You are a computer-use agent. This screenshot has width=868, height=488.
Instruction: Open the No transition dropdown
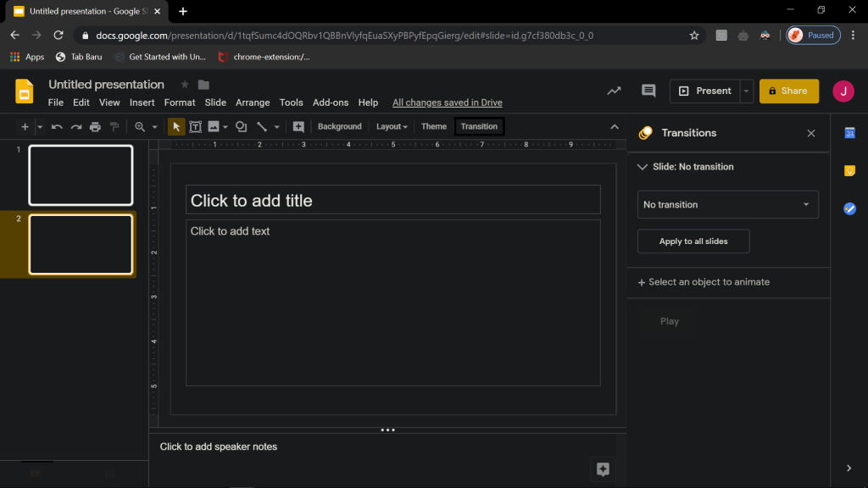pyautogui.click(x=727, y=205)
